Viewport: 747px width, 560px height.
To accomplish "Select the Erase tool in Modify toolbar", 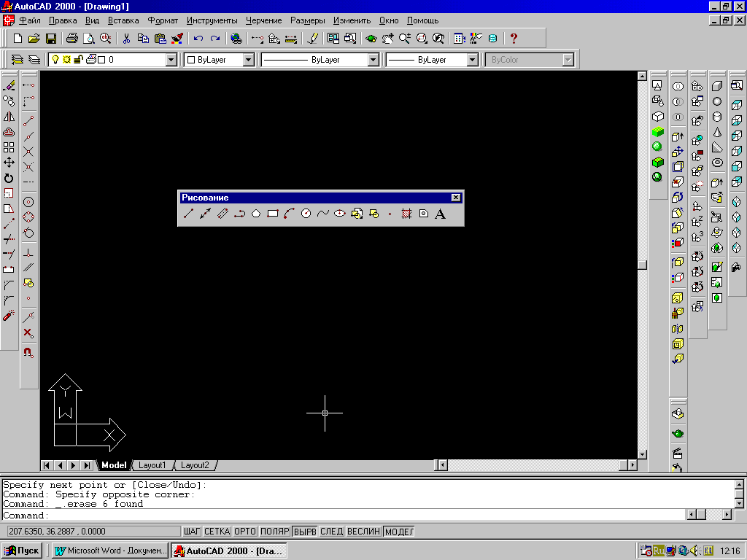I will 9,85.
